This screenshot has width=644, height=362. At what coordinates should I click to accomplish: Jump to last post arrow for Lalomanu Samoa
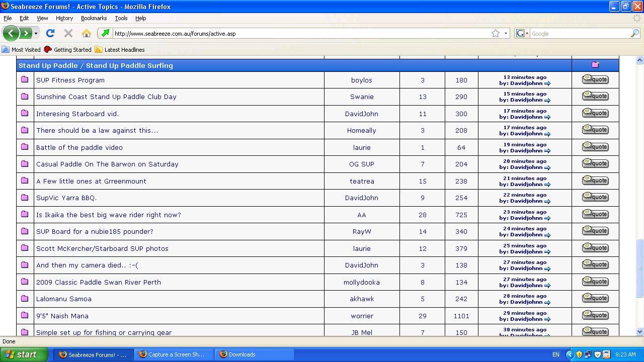547,303
